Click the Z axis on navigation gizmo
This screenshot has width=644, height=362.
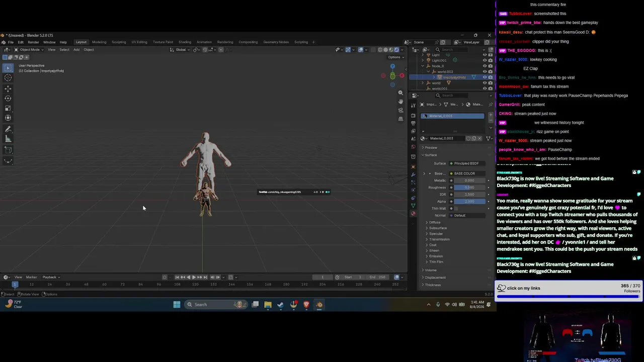(392, 66)
